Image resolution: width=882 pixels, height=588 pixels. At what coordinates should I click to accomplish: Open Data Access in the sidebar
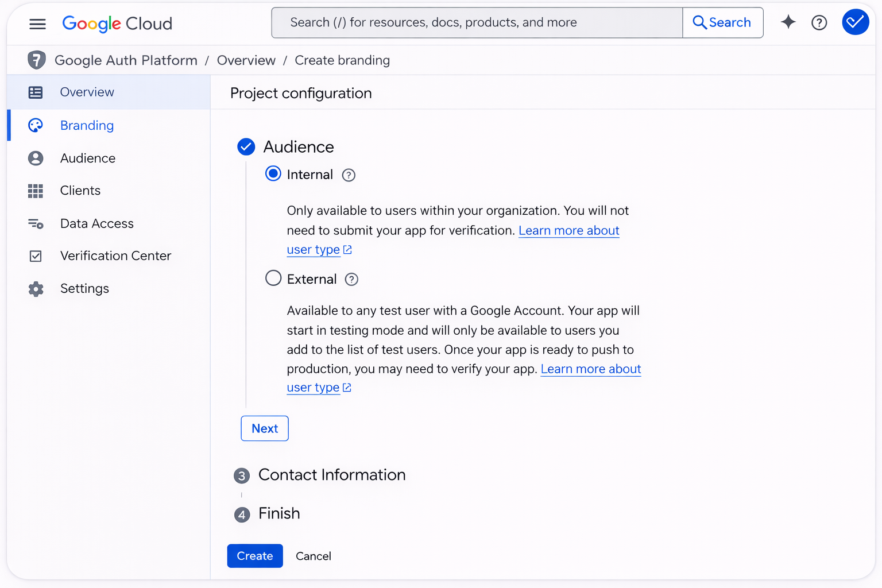(x=96, y=223)
